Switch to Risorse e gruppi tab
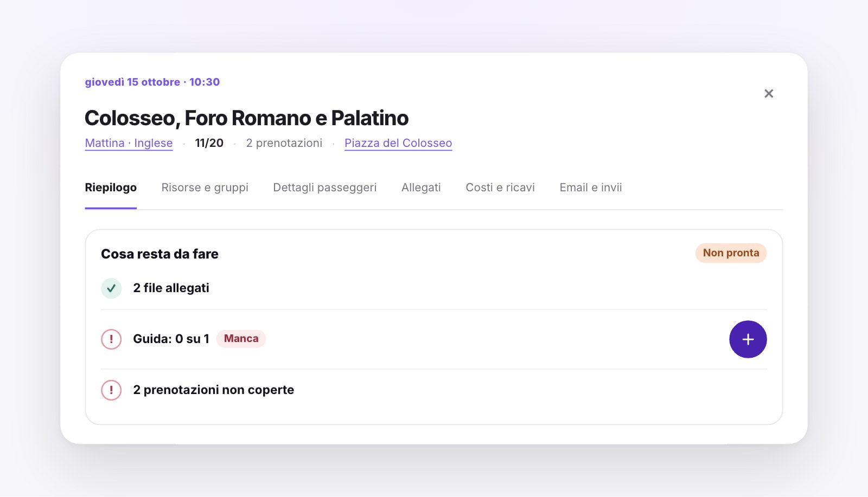The height and width of the screenshot is (497, 868). point(205,188)
